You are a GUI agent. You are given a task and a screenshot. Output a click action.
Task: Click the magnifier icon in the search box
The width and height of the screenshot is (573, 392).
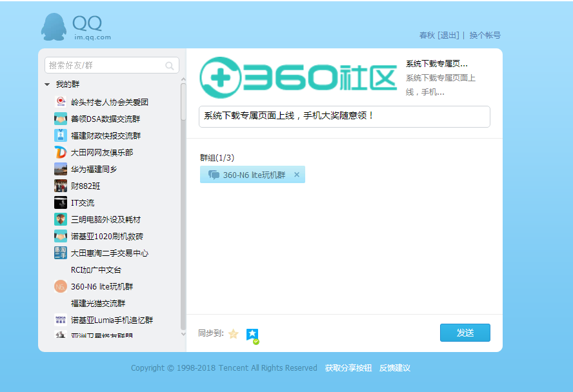[169, 66]
